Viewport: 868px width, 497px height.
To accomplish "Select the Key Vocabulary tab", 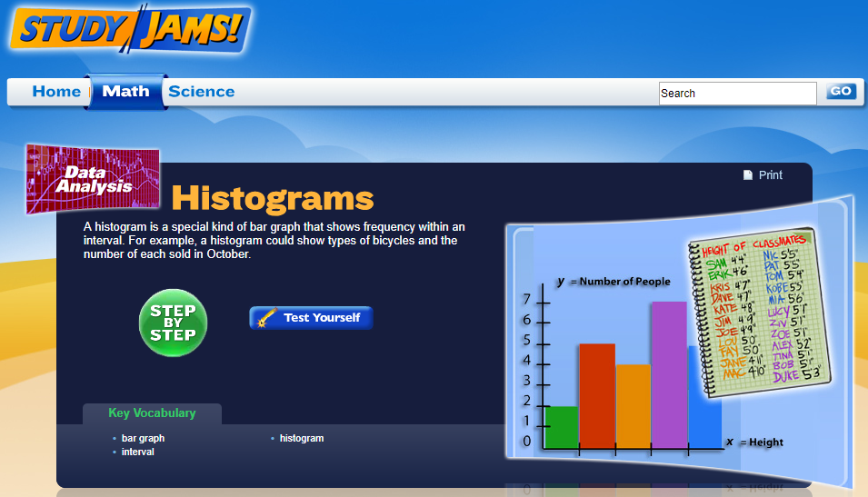I will [x=152, y=413].
